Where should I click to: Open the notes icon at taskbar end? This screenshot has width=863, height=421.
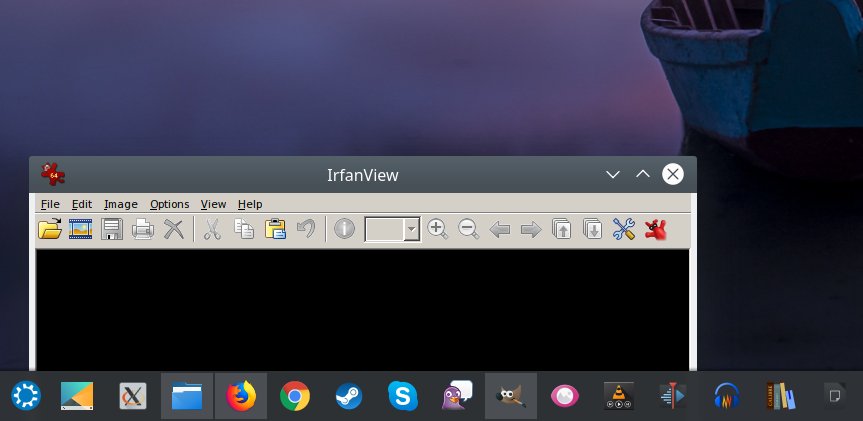[x=834, y=396]
